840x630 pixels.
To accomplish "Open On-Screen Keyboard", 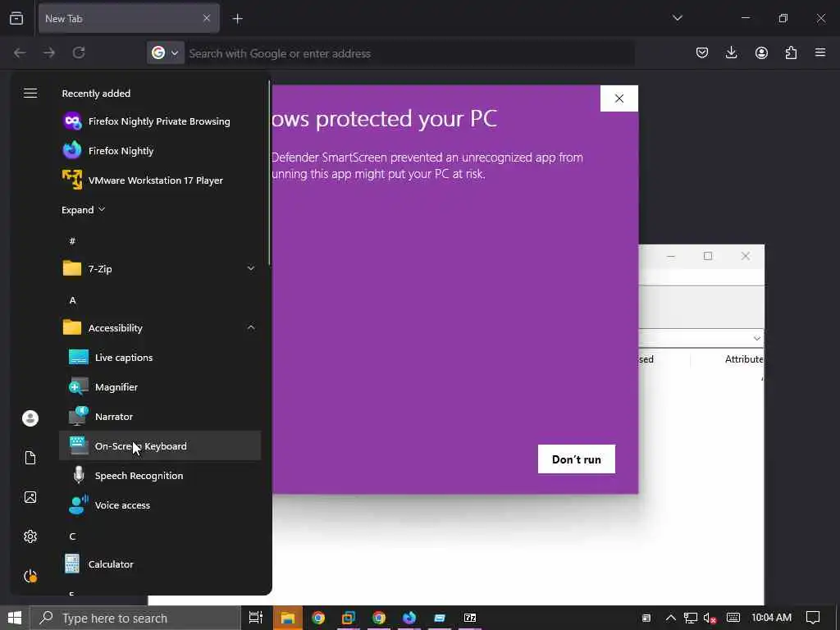I will click(160, 445).
